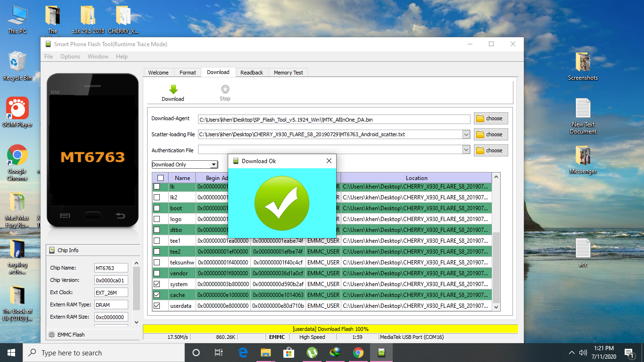Select the Recycle Bin desktop icon
644x362 pixels.
point(17,66)
